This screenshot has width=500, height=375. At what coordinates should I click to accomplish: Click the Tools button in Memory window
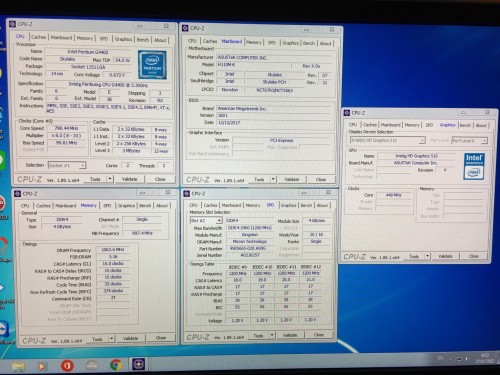(x=97, y=339)
